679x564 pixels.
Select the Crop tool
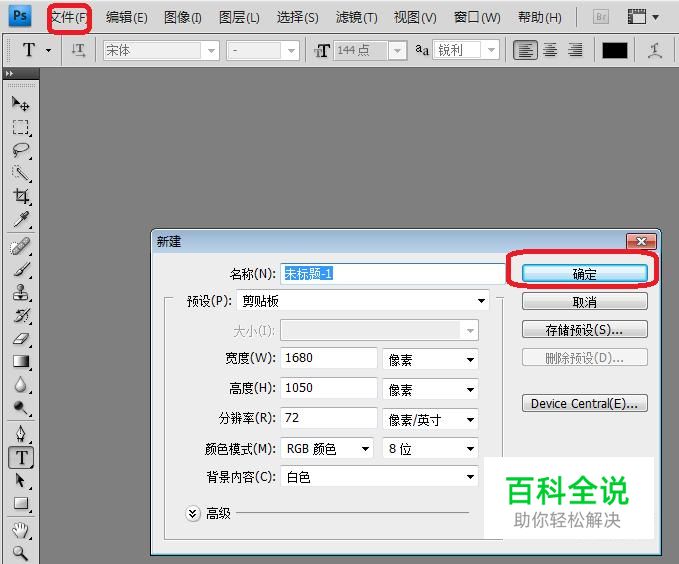coord(20,196)
